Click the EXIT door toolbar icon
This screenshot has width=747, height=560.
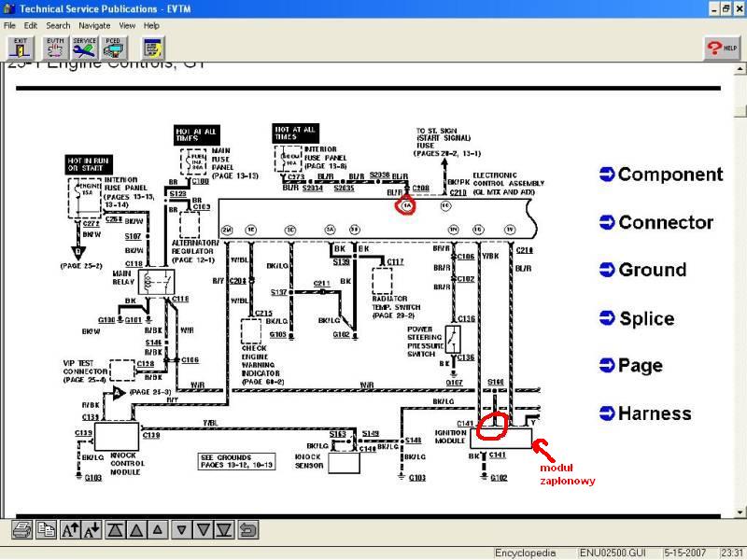pyautogui.click(x=21, y=49)
